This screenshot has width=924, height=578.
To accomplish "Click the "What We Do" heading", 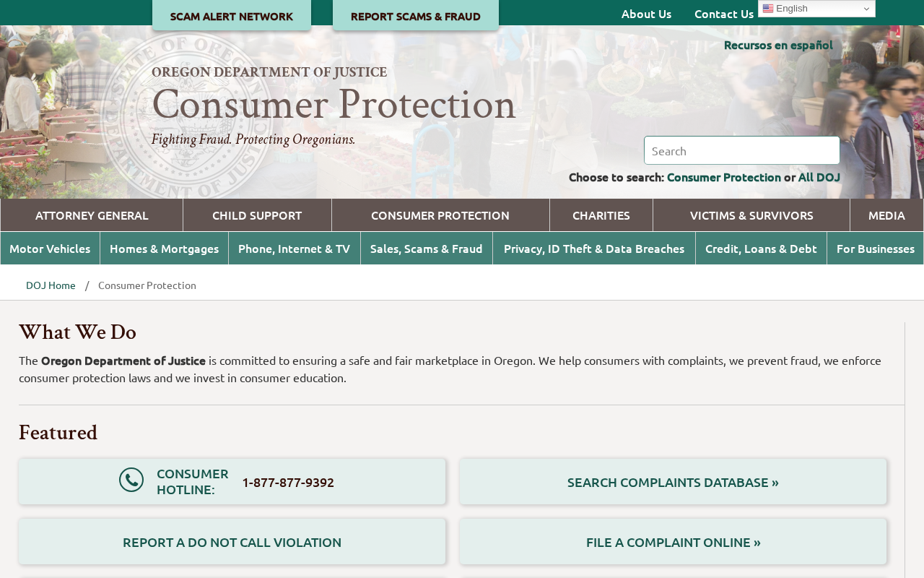I will [77, 332].
